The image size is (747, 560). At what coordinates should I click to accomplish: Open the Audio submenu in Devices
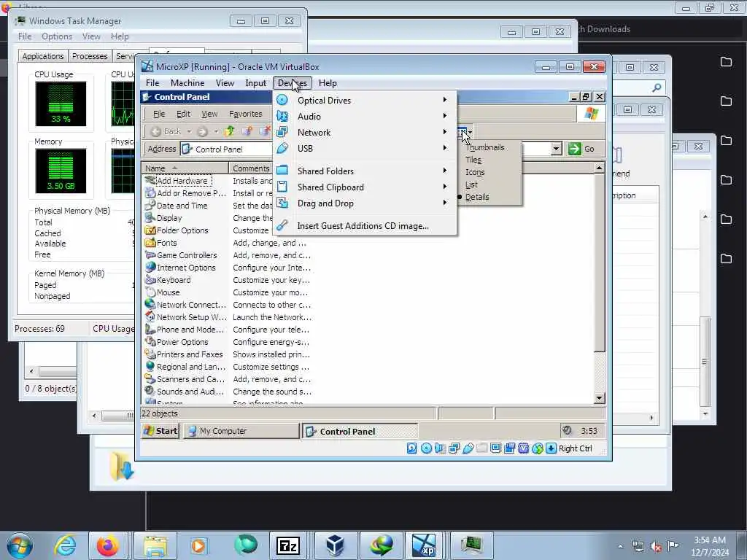[365, 116]
